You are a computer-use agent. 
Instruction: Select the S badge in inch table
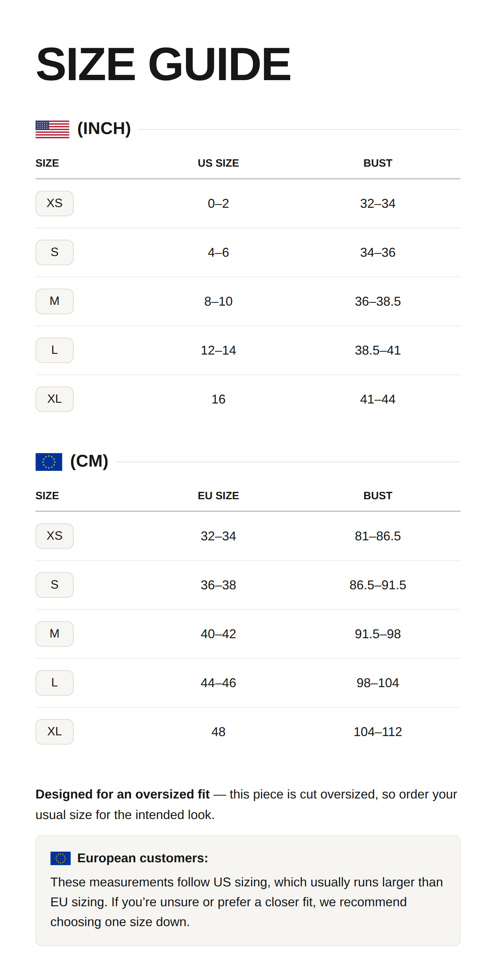click(54, 252)
